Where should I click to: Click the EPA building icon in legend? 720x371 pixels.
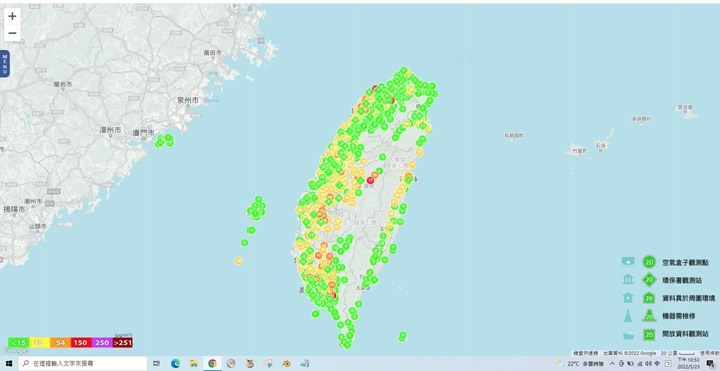pyautogui.click(x=628, y=280)
